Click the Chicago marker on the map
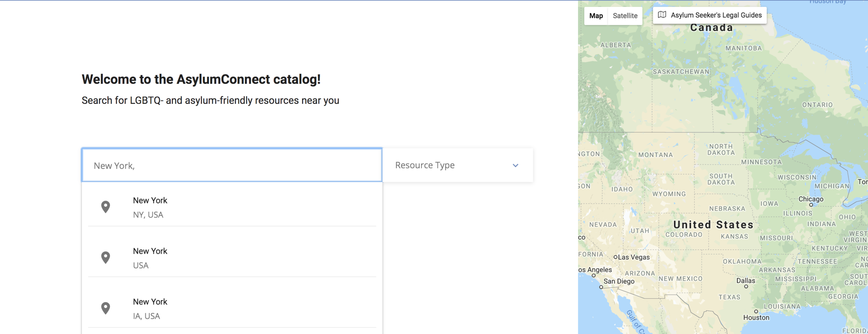868x334 pixels. tap(811, 205)
